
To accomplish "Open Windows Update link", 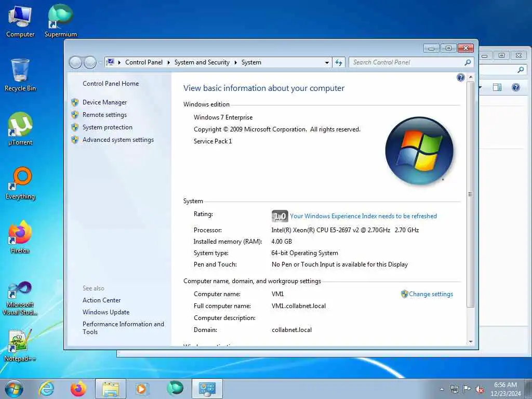I will 106,312.
